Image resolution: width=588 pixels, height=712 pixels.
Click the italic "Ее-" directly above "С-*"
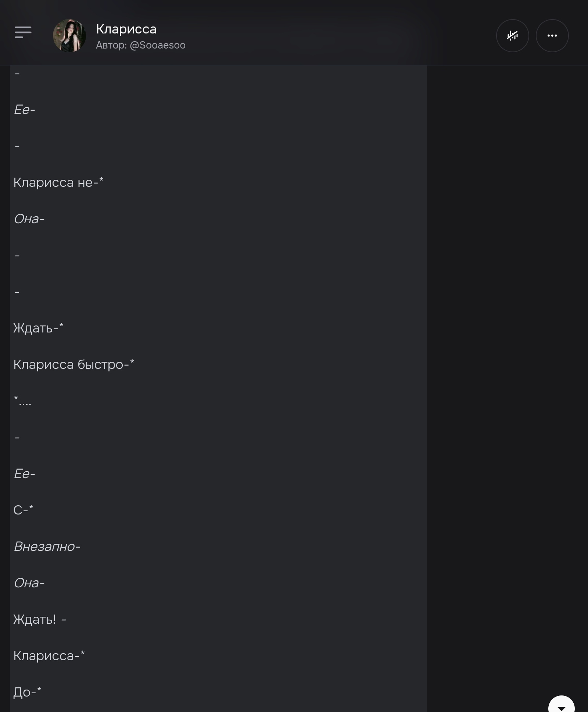(x=24, y=474)
